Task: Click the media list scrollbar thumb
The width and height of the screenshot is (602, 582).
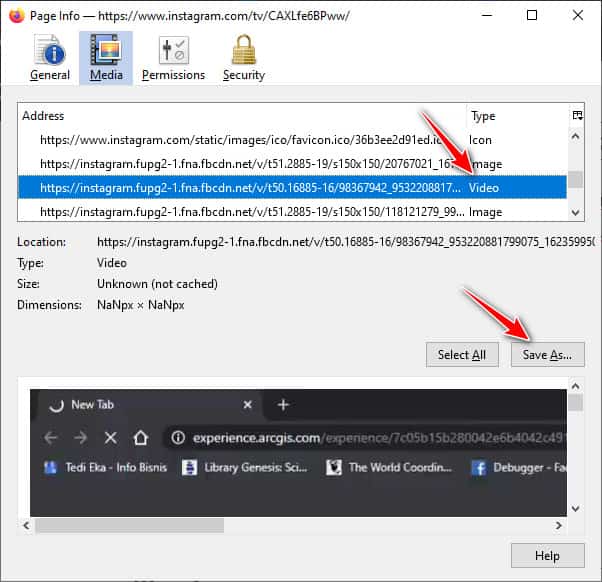Action: tap(576, 179)
